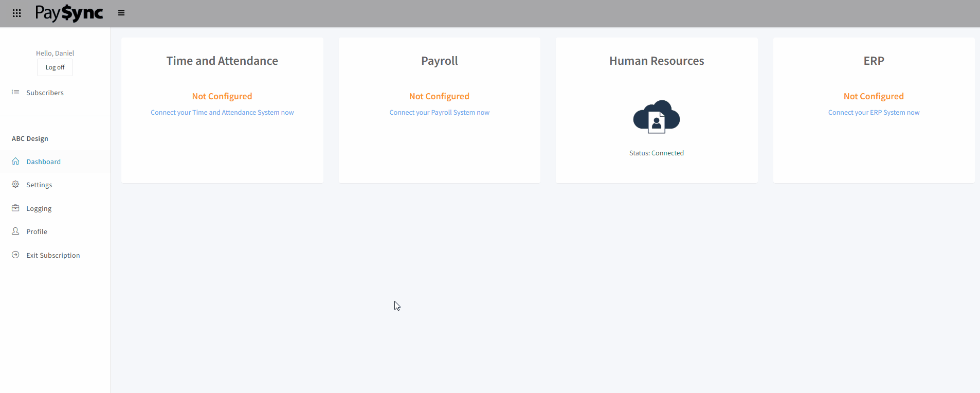980x393 pixels.
Task: Click the Logging briefcase icon
Action: pyautogui.click(x=15, y=208)
